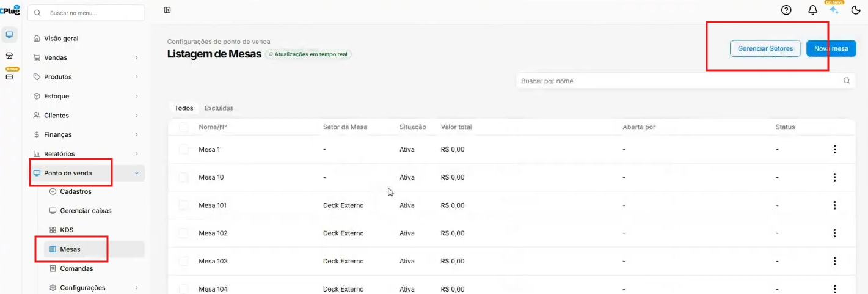The width and height of the screenshot is (868, 294).
Task: Expand the Vendas submenu chevron
Action: pyautogui.click(x=136, y=57)
